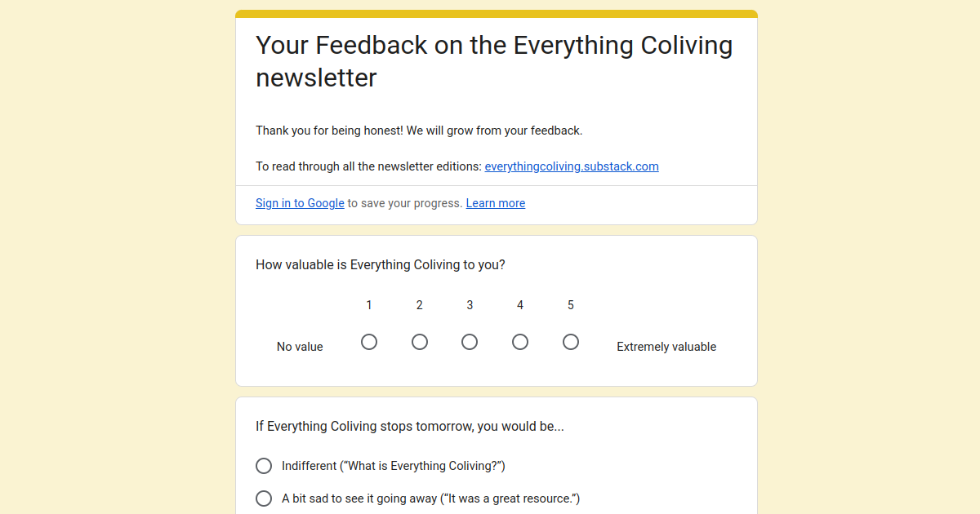Click the 'What is Everything Coliving?' option text

tap(394, 466)
